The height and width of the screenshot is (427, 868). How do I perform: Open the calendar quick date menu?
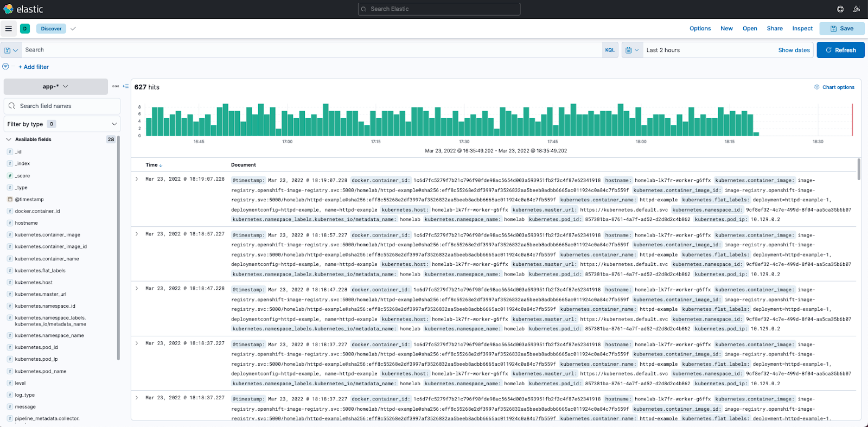(x=632, y=50)
